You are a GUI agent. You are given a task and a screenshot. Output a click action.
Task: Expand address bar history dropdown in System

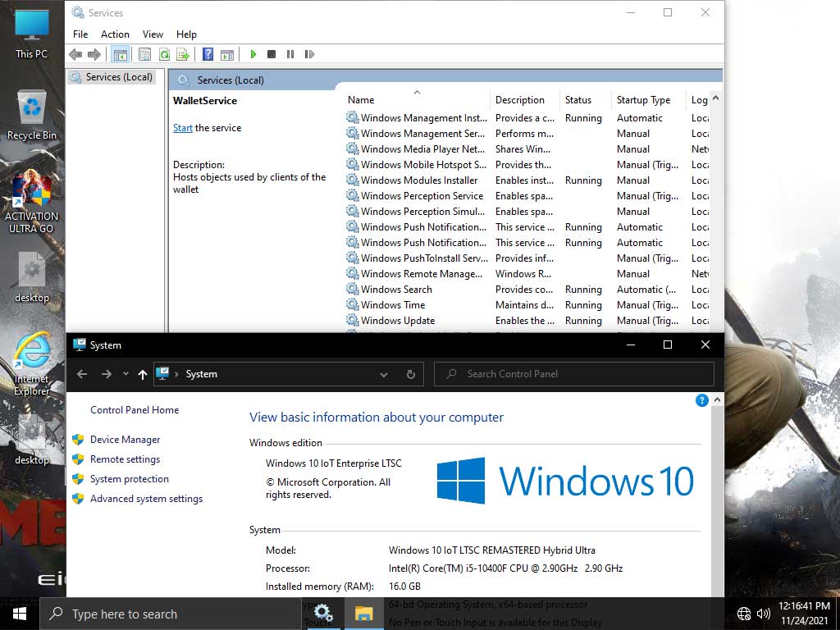(384, 374)
